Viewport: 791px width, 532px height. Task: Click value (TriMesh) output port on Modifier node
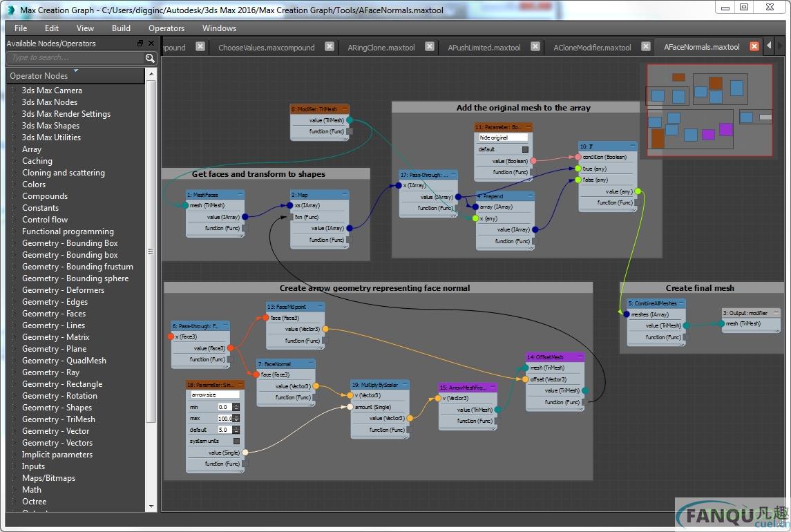pyautogui.click(x=349, y=120)
